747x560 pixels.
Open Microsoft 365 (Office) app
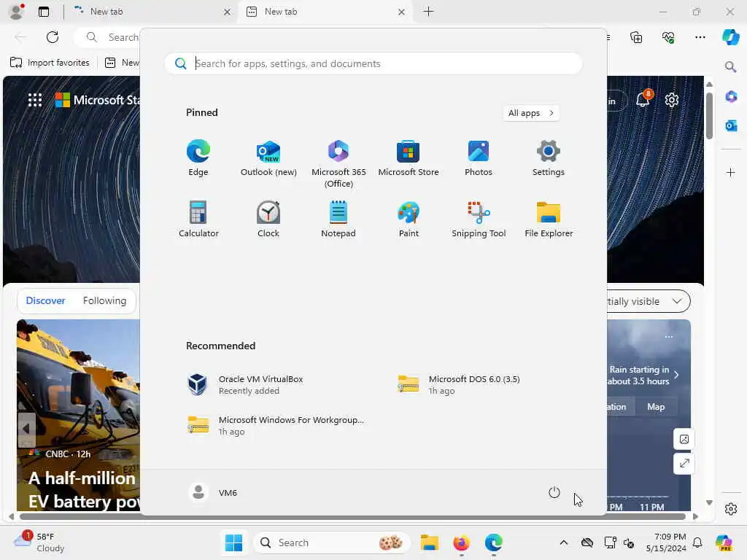coord(338,163)
